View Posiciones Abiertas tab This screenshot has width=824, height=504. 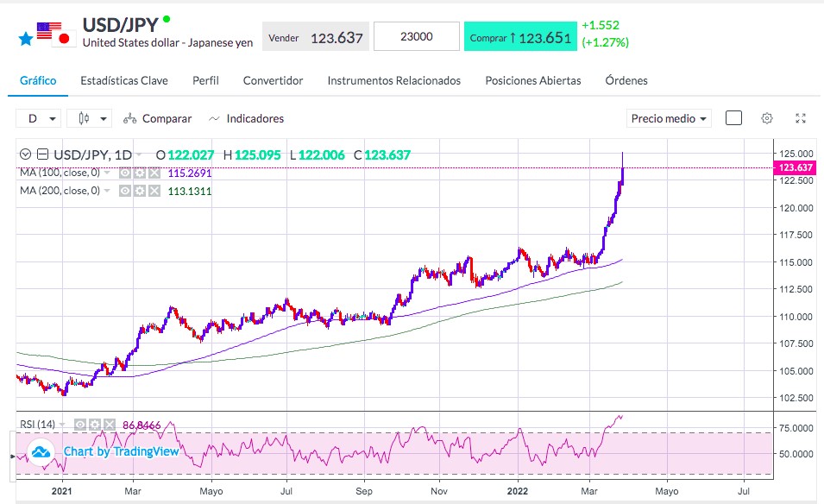pos(533,80)
